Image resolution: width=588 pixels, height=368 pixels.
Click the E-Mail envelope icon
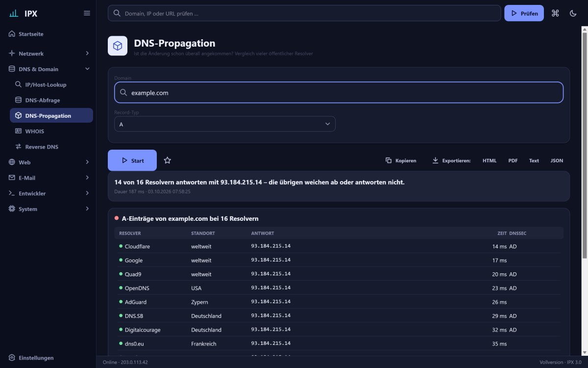coord(12,178)
